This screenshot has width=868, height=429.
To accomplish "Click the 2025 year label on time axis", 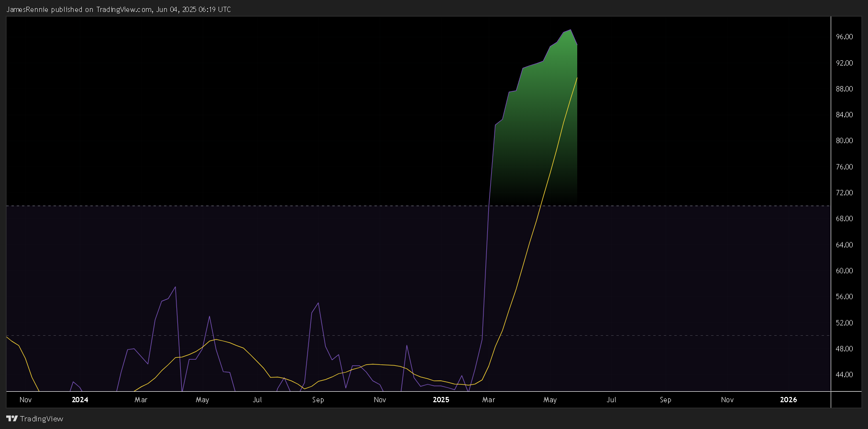I will pos(441,399).
